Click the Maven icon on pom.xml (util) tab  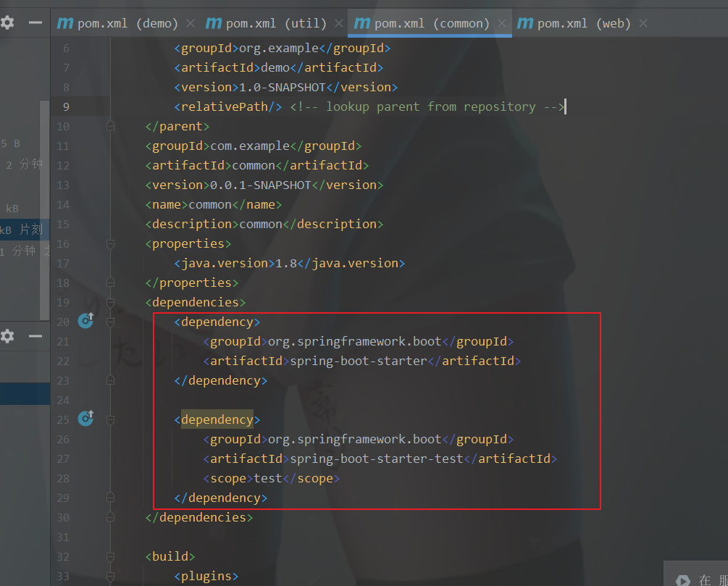213,22
